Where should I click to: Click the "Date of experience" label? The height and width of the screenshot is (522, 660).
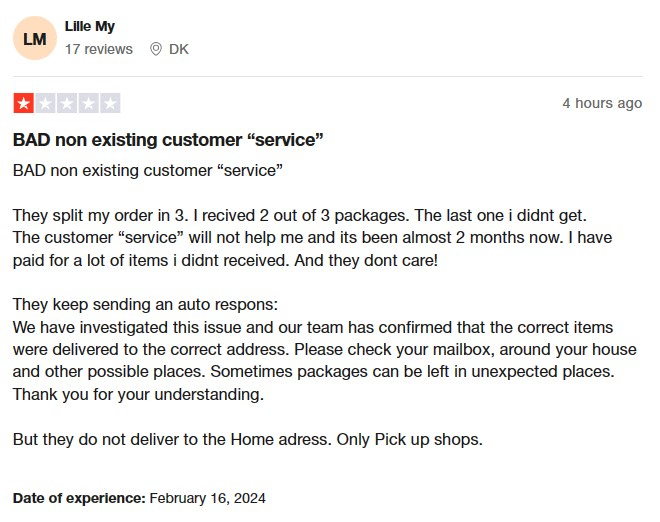[x=79, y=497]
